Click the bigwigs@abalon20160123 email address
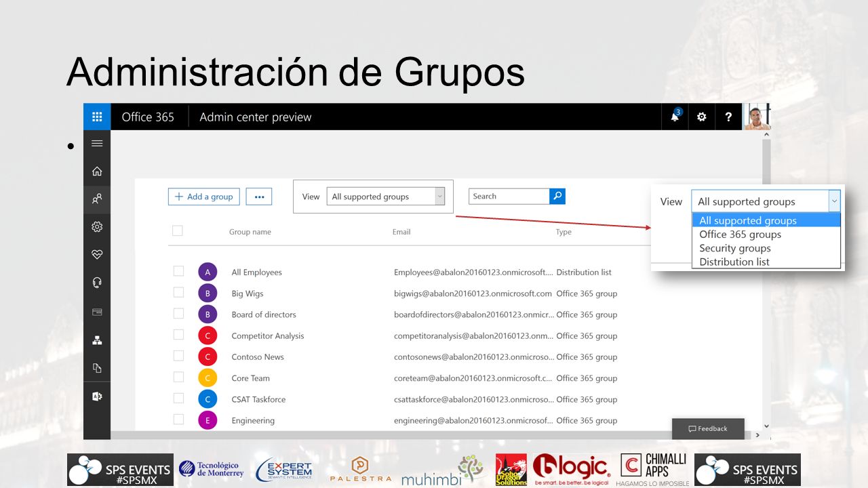 pos(473,293)
